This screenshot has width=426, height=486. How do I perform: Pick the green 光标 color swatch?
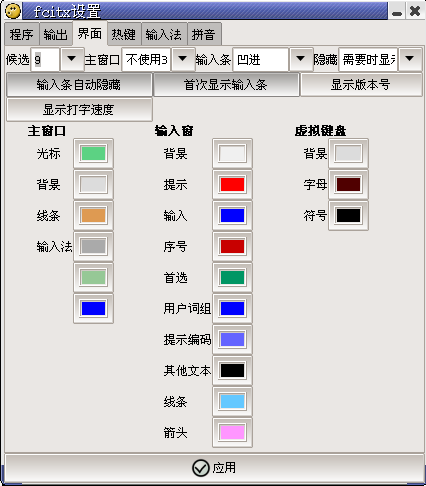[93, 153]
